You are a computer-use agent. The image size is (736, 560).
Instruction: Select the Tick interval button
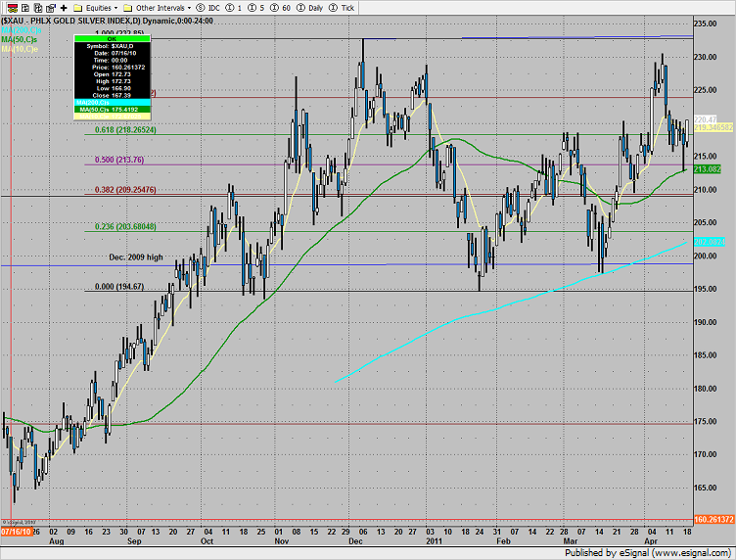tap(342, 8)
